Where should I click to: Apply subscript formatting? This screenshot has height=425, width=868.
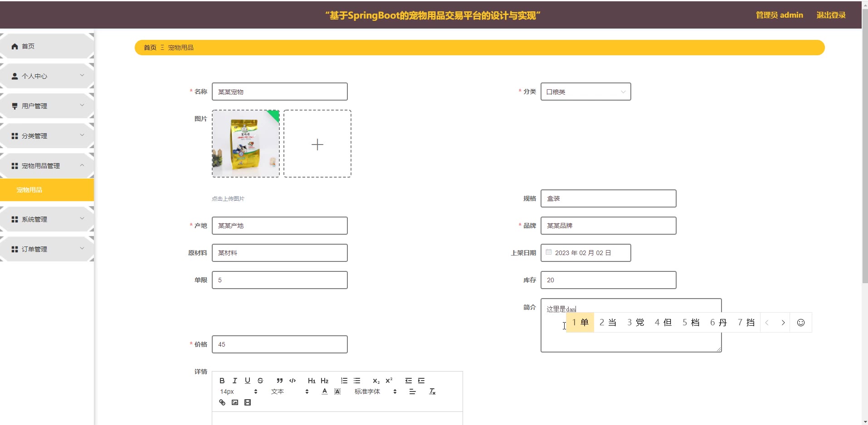tap(376, 381)
